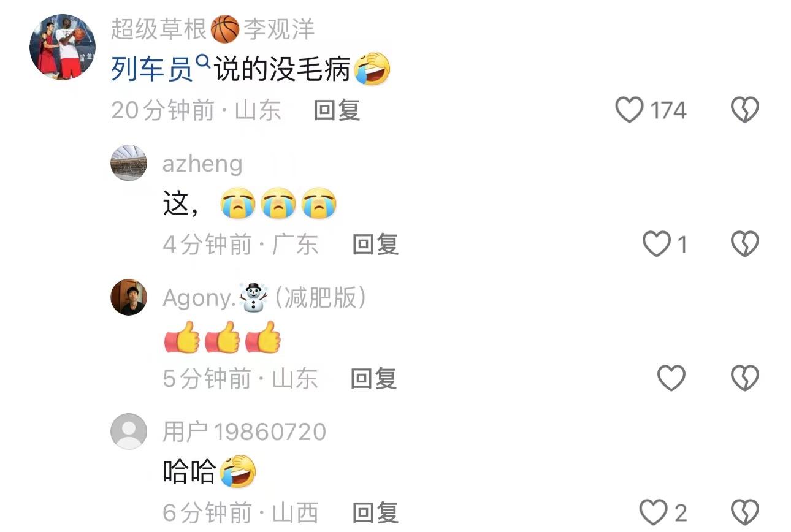Reply to 用户19860720's 山西 comment
Image resolution: width=791 pixels, height=532 pixels.
coord(375,512)
